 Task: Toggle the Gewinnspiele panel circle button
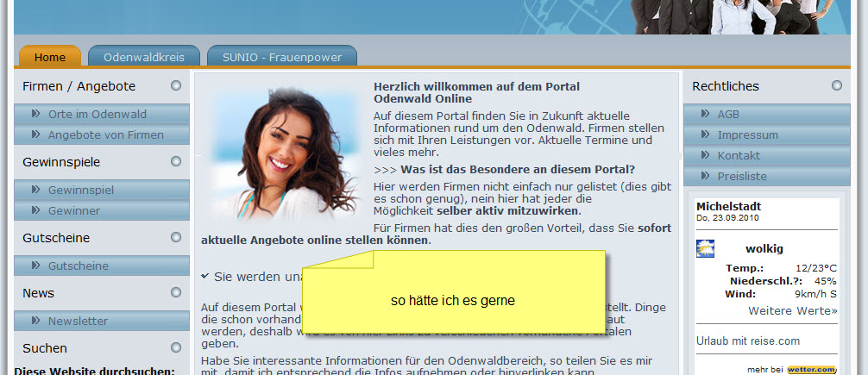coord(176,161)
